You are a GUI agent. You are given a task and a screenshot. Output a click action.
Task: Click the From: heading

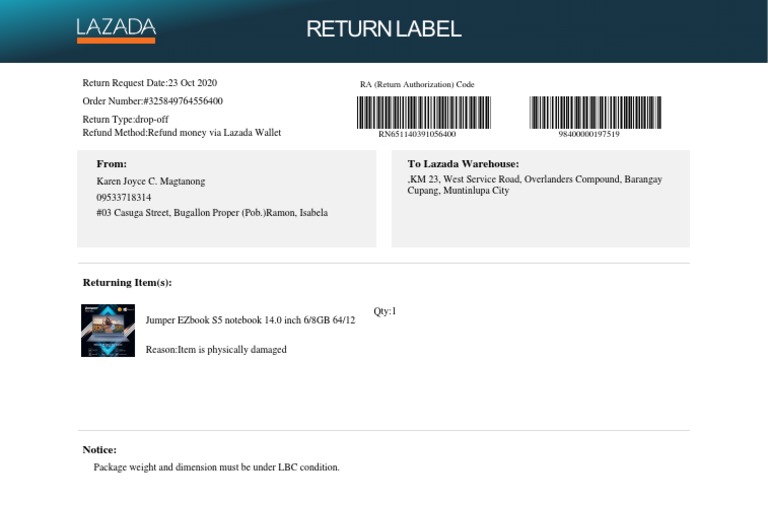coord(111,163)
